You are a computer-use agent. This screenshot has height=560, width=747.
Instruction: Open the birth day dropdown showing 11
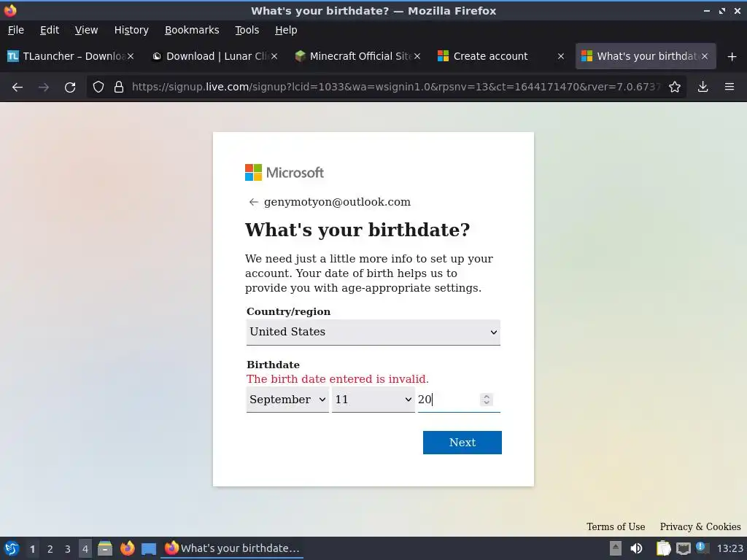(373, 400)
